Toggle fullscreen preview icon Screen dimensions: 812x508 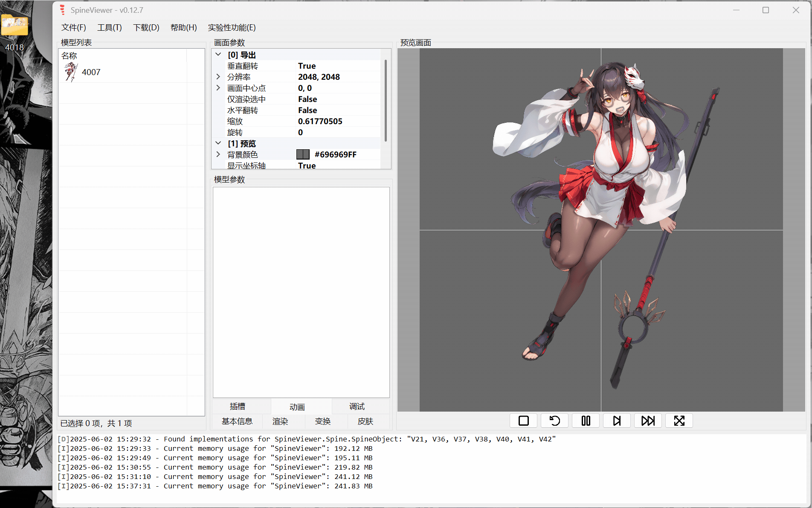(679, 421)
